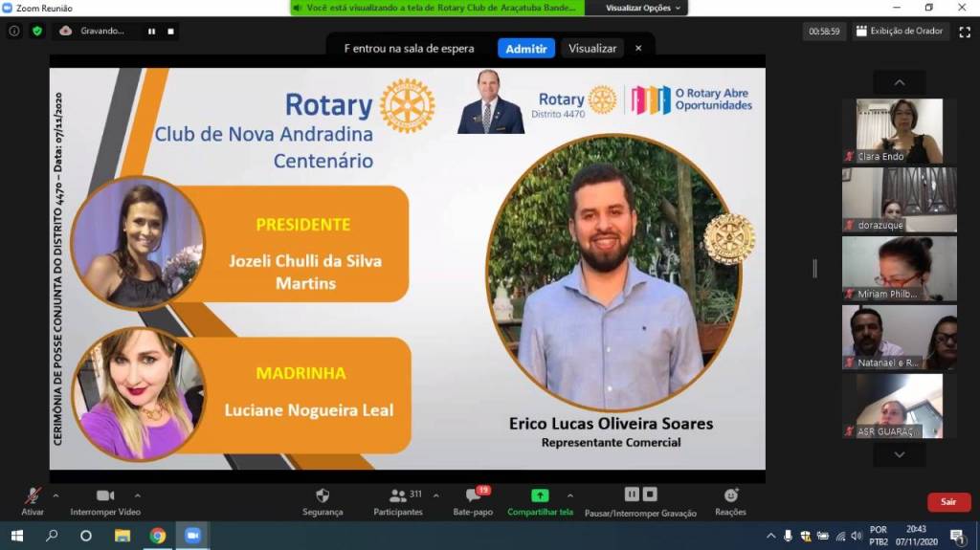980x550 pixels.
Task: Switch to Exibição de Orador view
Action: click(900, 31)
